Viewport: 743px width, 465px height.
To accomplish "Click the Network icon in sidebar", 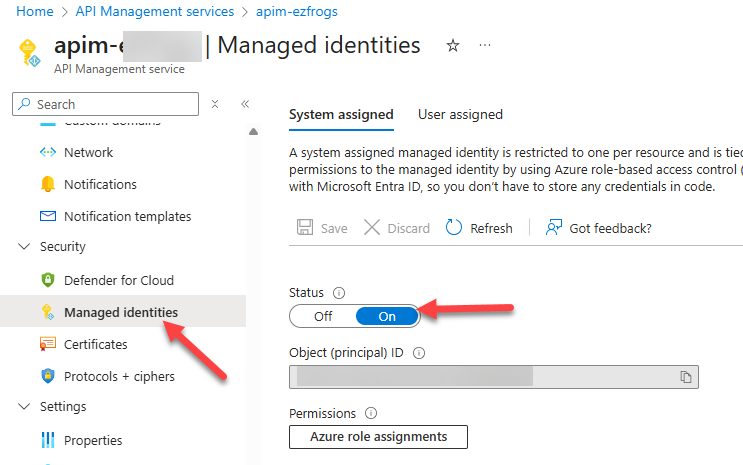I will 48,152.
